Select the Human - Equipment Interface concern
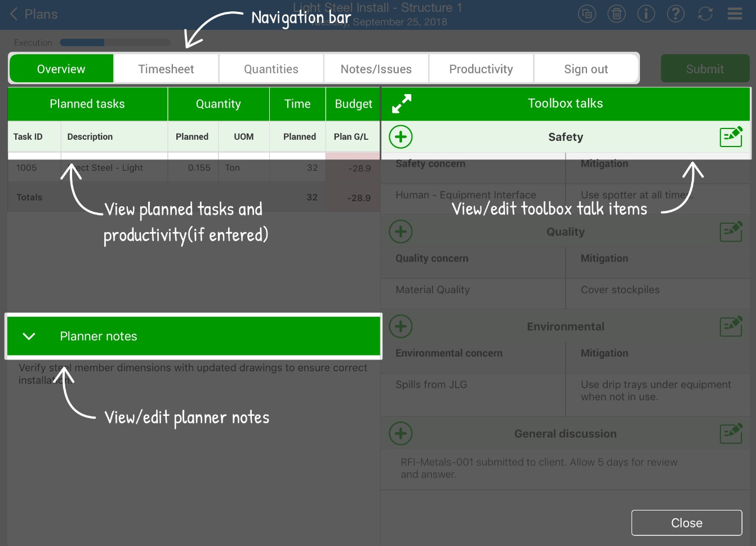Viewport: 756px width, 546px height. click(466, 195)
